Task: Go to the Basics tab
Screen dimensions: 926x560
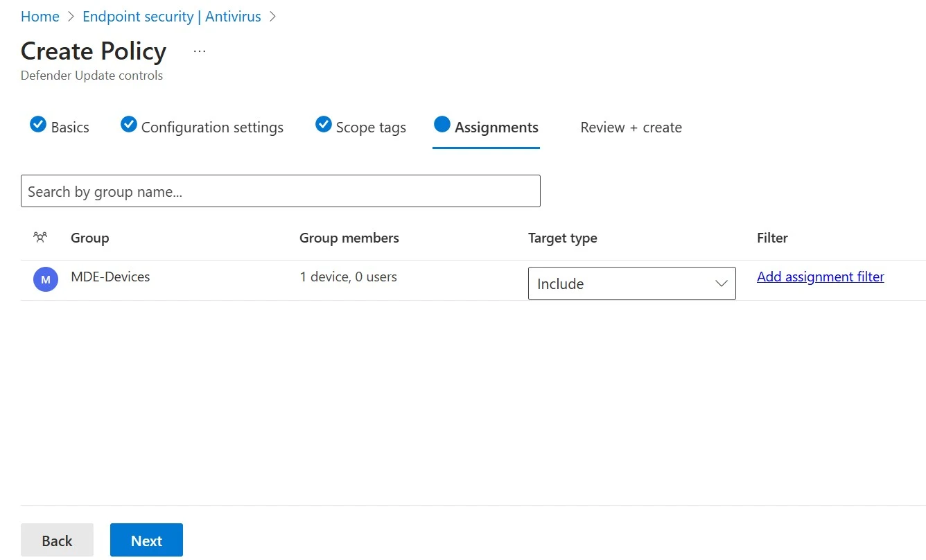Action: click(70, 128)
